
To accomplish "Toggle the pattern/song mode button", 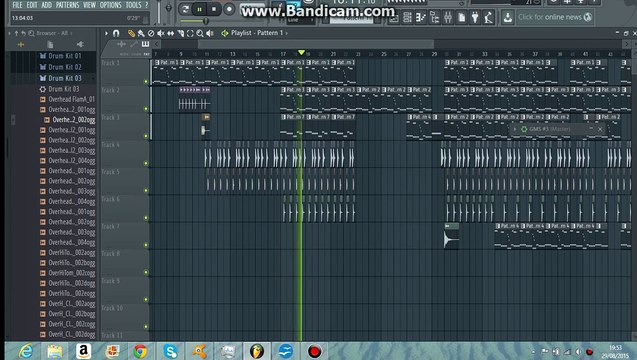I will [x=185, y=9].
